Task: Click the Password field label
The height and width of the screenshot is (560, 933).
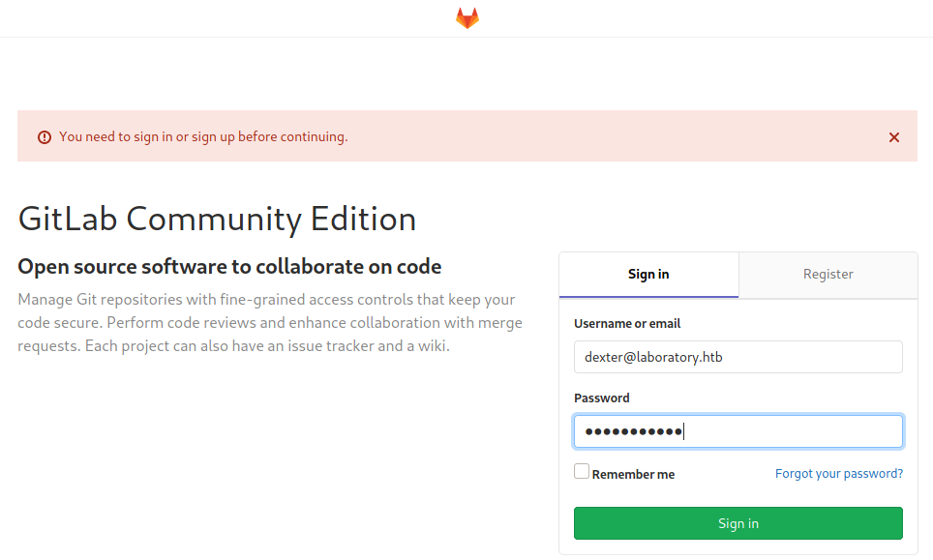Action: tap(601, 398)
